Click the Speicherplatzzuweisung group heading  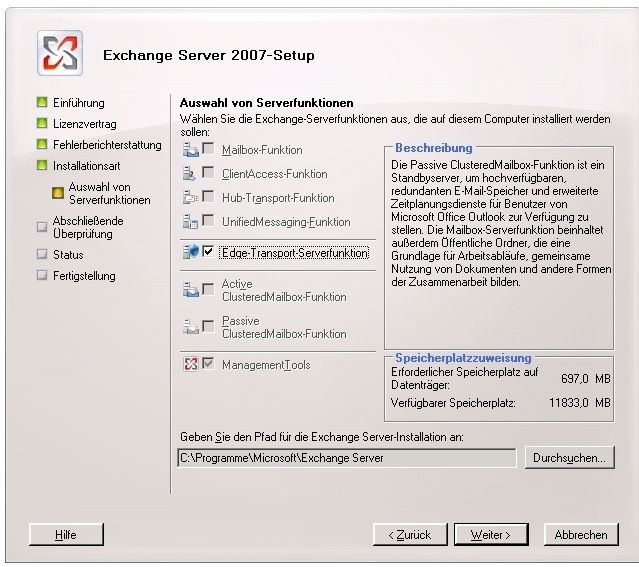(x=463, y=358)
